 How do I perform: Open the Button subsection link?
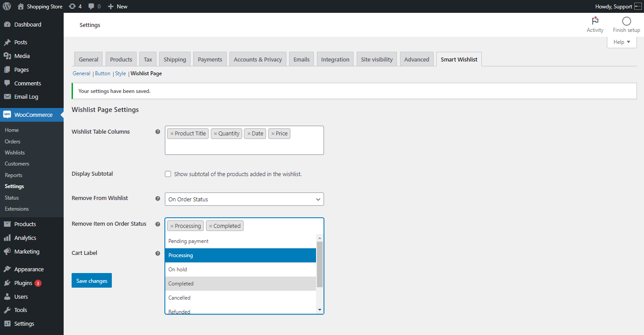[x=103, y=73]
